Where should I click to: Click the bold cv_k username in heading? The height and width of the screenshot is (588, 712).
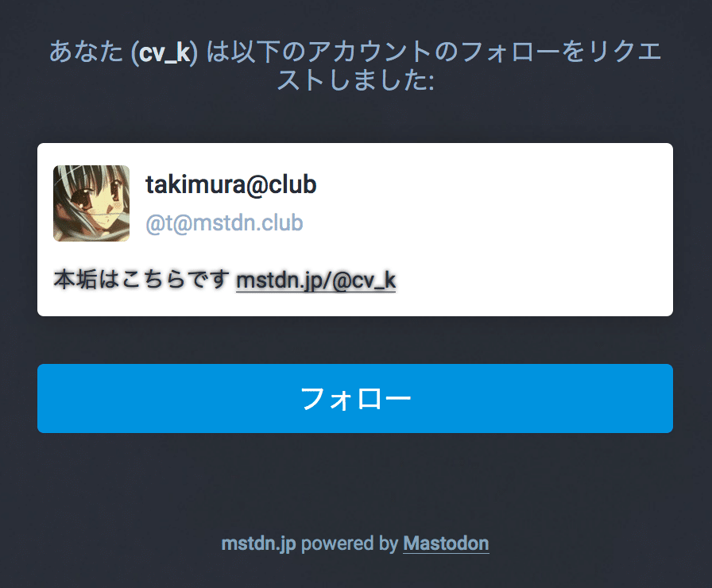click(164, 52)
